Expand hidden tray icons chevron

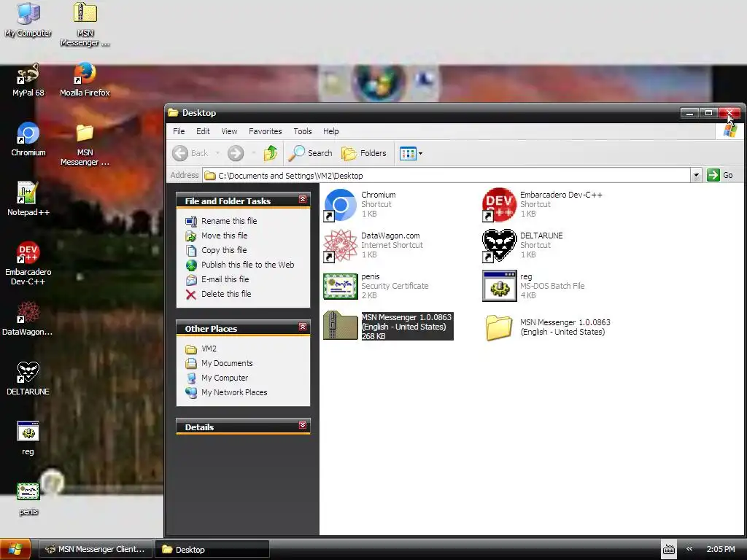[x=689, y=549]
